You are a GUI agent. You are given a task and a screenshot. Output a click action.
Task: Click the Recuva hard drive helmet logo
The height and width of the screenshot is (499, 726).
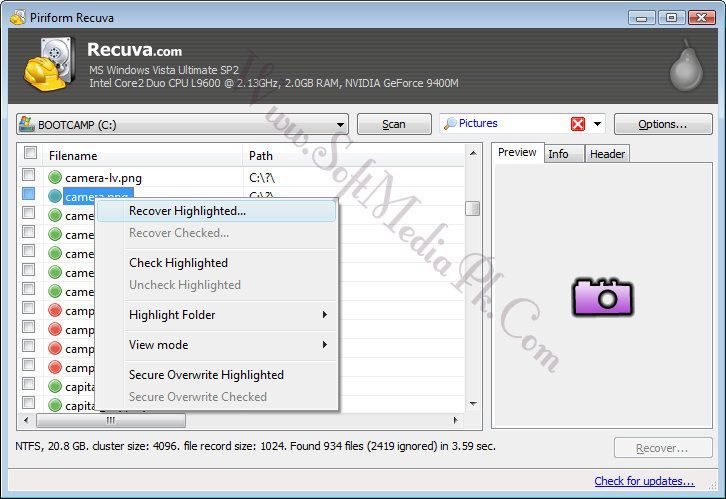pyautogui.click(x=50, y=64)
